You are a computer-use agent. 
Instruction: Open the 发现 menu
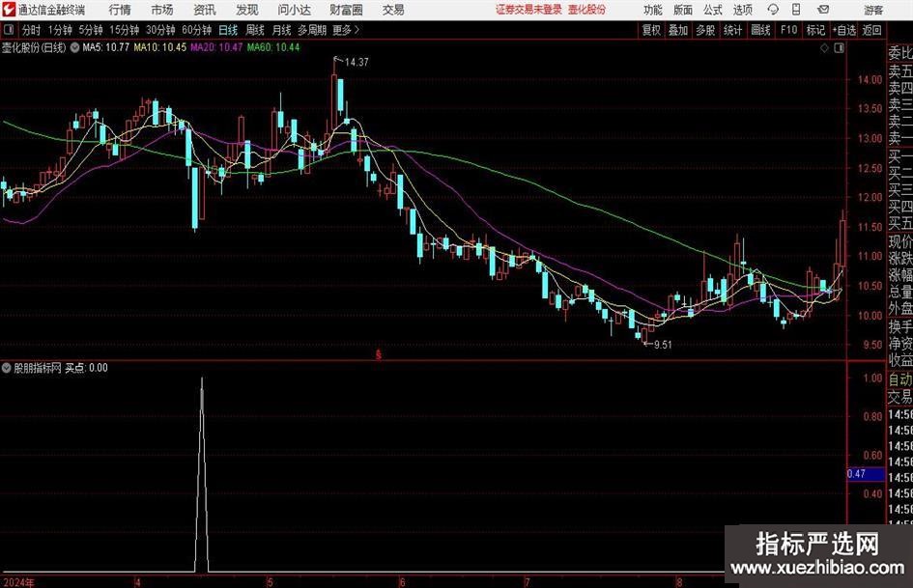click(x=247, y=10)
